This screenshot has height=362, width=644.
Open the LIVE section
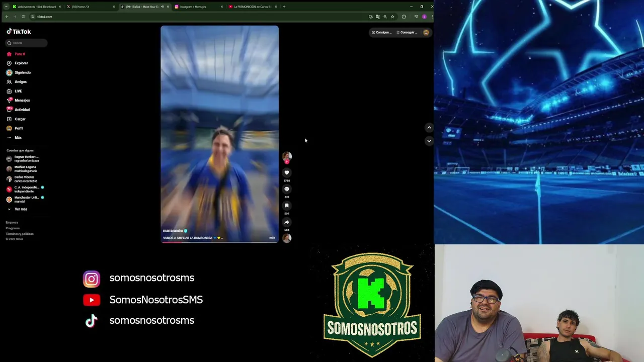[x=14, y=91]
